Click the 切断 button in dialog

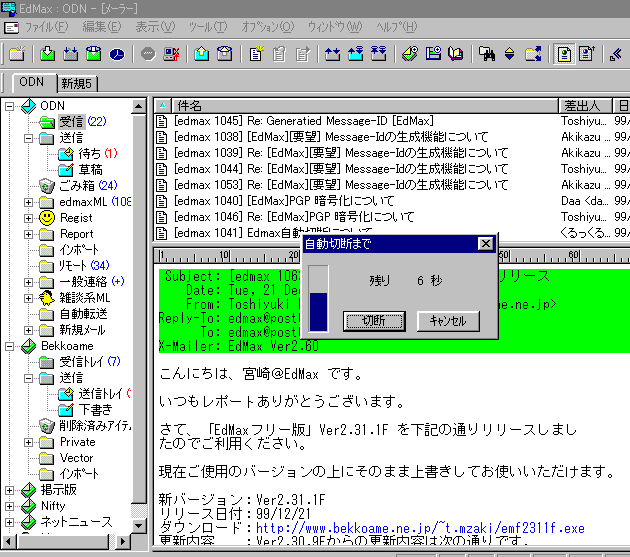[x=374, y=321]
